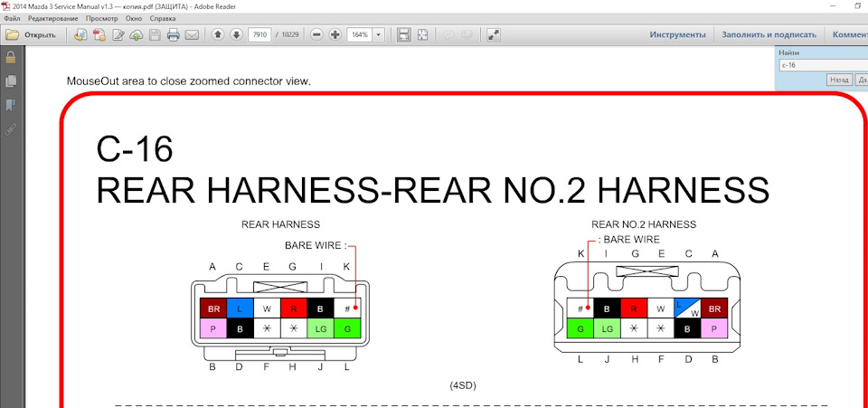This screenshot has height=408, width=868.
Task: Open the page thumbnails panel in the sidebar
Action: tap(11, 81)
